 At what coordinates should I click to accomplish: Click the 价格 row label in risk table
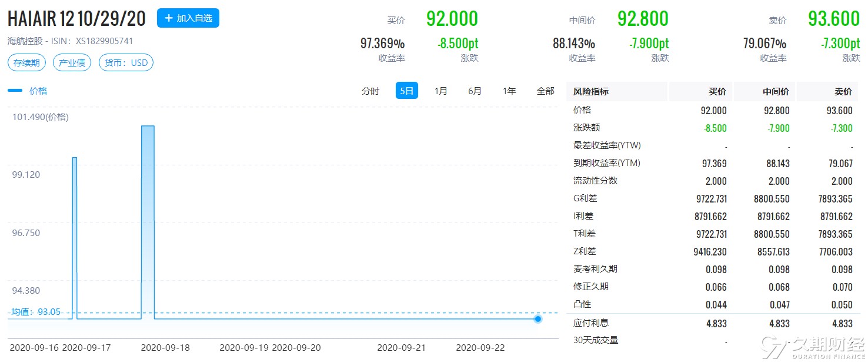[x=582, y=110]
